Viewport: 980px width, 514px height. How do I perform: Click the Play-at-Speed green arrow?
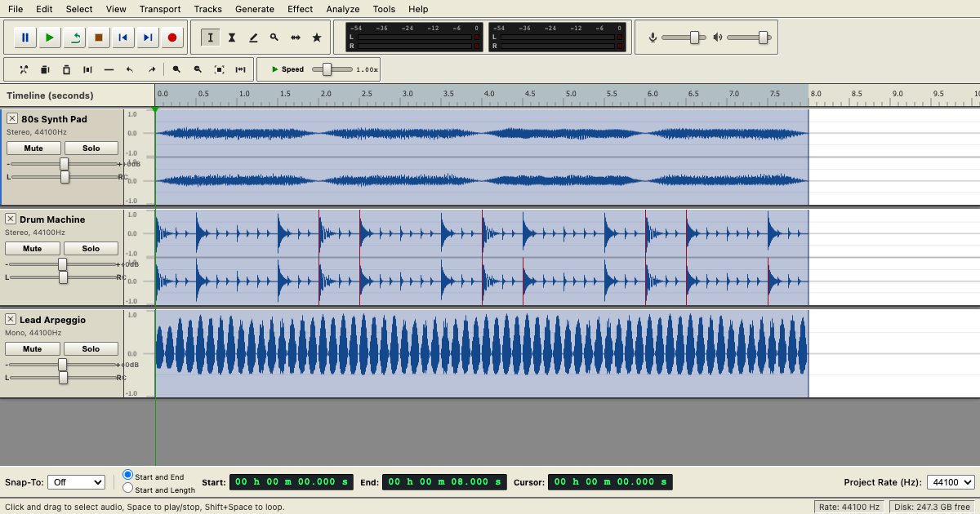click(x=275, y=69)
